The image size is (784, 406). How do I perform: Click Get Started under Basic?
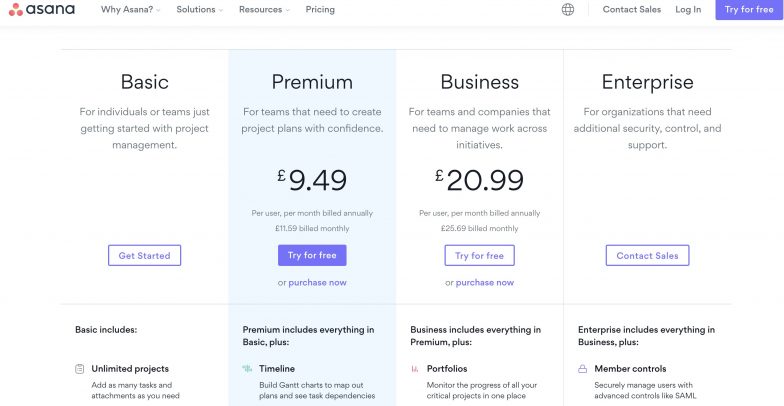(x=144, y=256)
